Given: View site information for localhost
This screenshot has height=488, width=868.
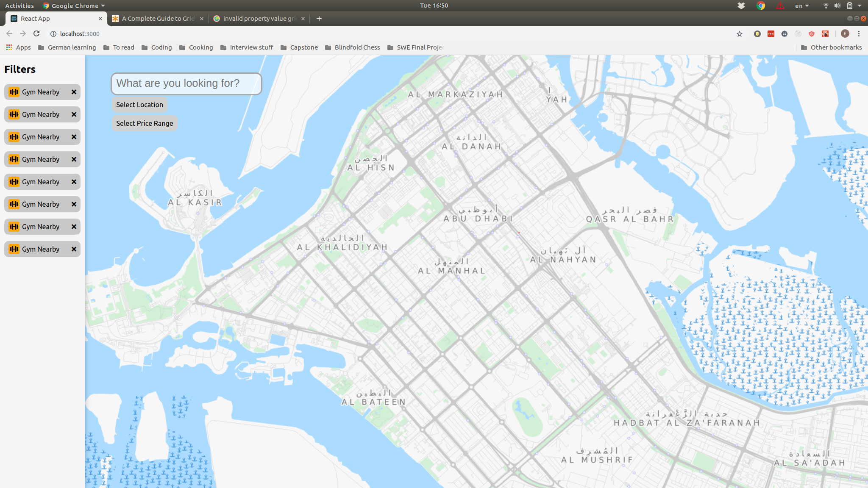Looking at the screenshot, I should [x=53, y=34].
